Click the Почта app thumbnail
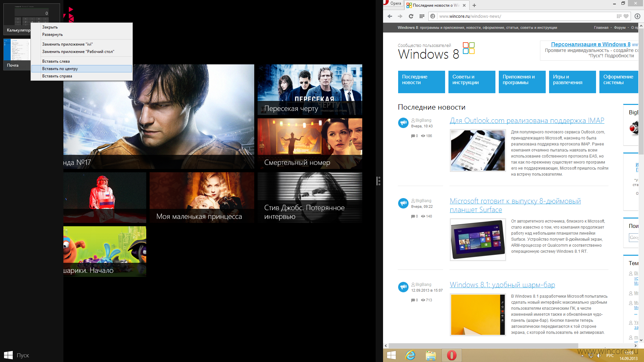This screenshot has height=362, width=644. coord(17,54)
